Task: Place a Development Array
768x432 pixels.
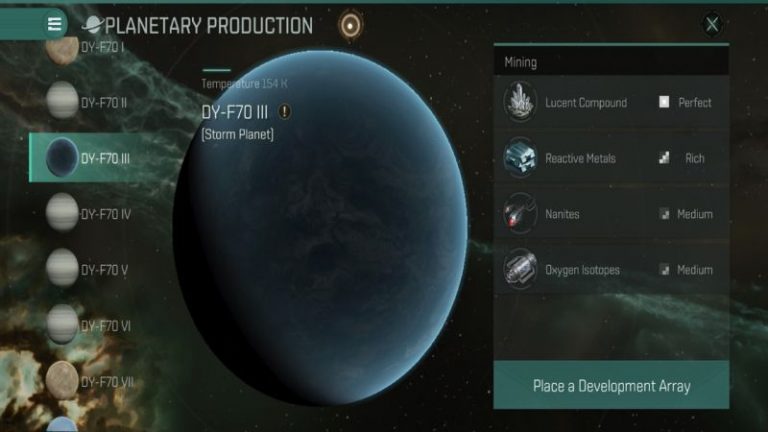Action: [x=611, y=385]
